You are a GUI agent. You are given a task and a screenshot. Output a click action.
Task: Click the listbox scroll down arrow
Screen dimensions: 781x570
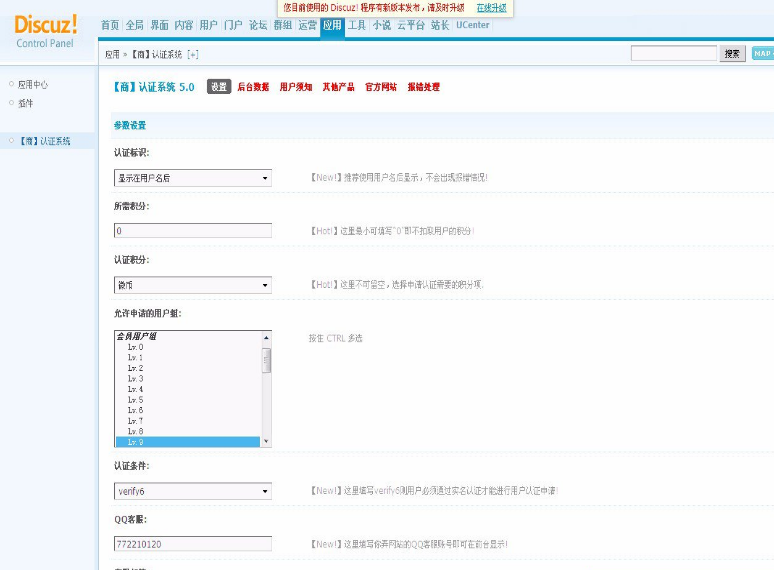coord(266,441)
